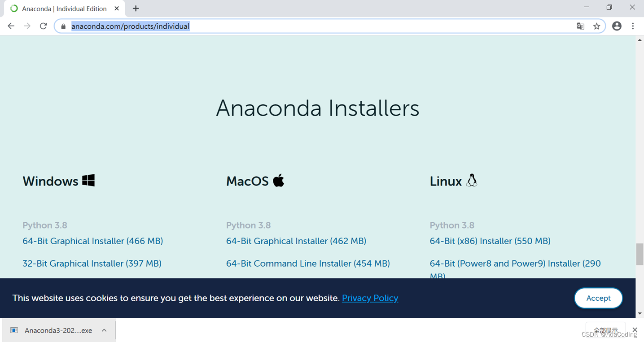Click Python 3.8 label under Linux
This screenshot has height=342, width=644.
pyautogui.click(x=452, y=225)
